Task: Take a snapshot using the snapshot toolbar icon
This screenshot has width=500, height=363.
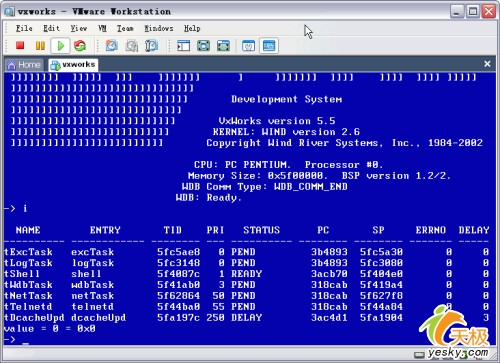Action: (112, 45)
